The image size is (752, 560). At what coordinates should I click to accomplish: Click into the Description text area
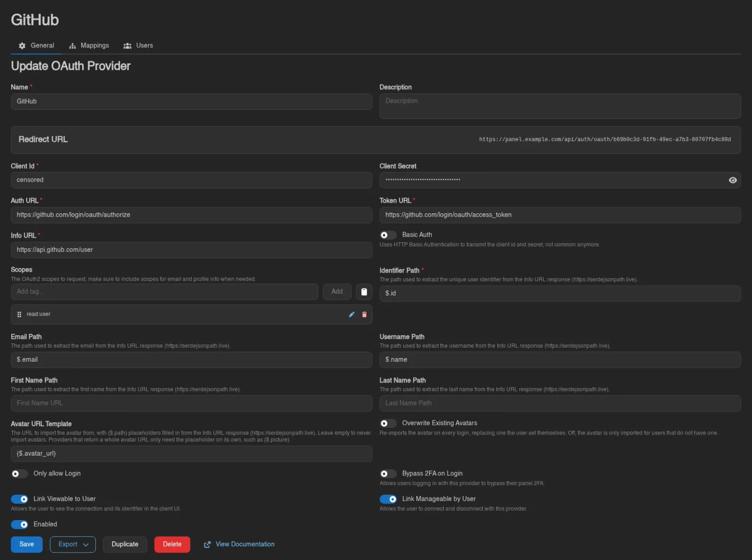pos(560,106)
